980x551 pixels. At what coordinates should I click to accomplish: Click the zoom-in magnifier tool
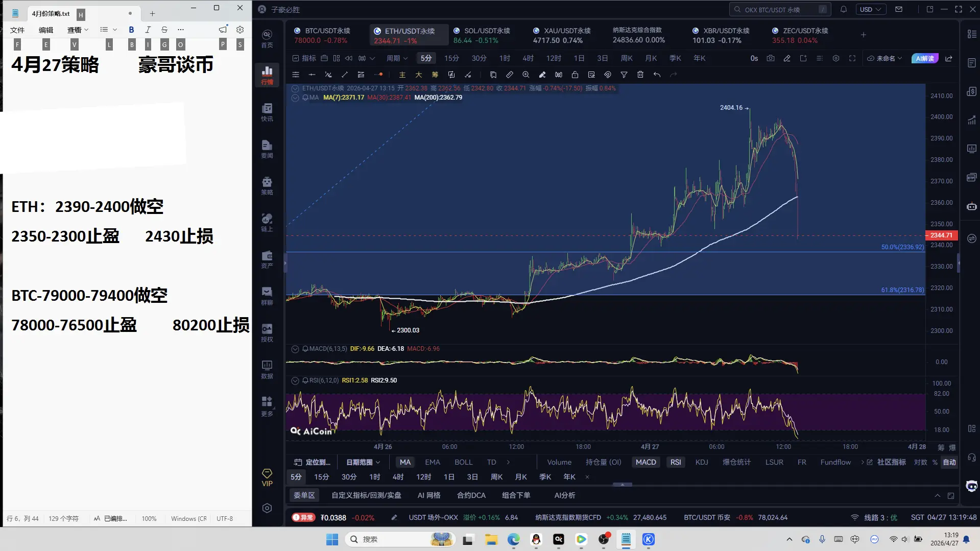click(526, 75)
